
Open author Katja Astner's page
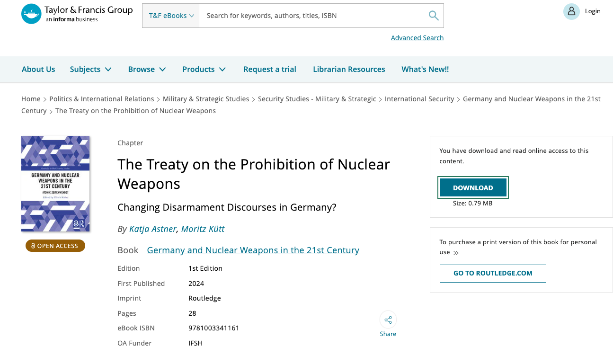tap(153, 229)
